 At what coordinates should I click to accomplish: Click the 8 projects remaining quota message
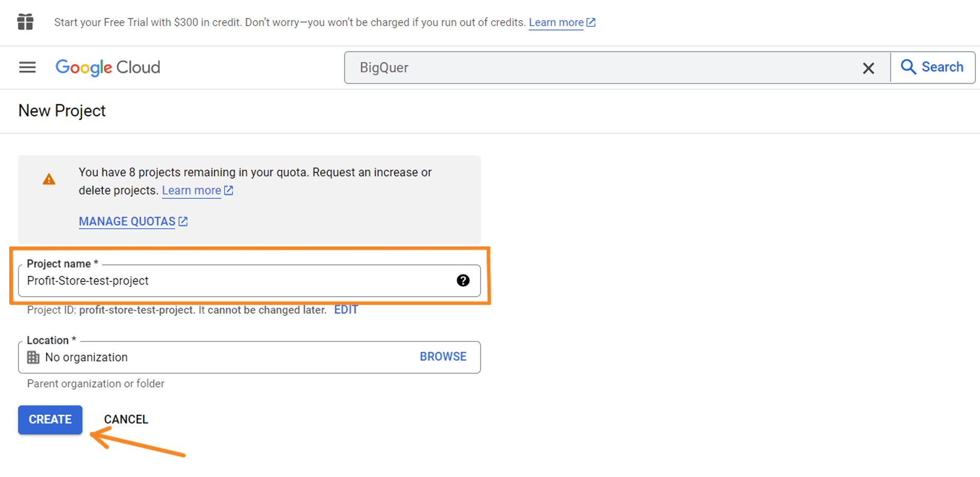click(x=255, y=181)
